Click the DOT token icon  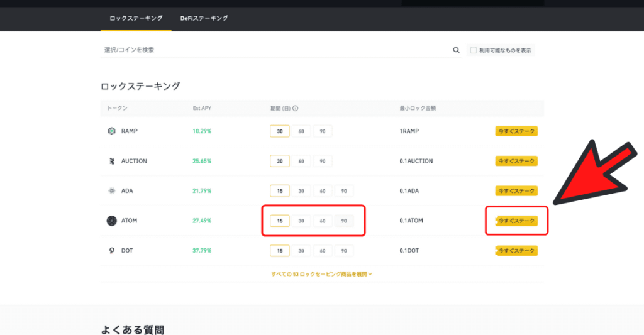112,250
